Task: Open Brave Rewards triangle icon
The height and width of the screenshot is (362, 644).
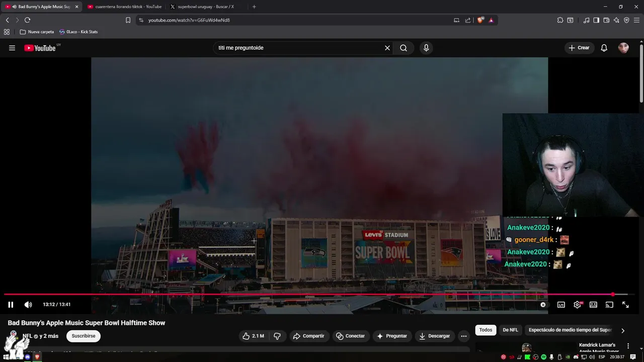Action: [x=491, y=20]
